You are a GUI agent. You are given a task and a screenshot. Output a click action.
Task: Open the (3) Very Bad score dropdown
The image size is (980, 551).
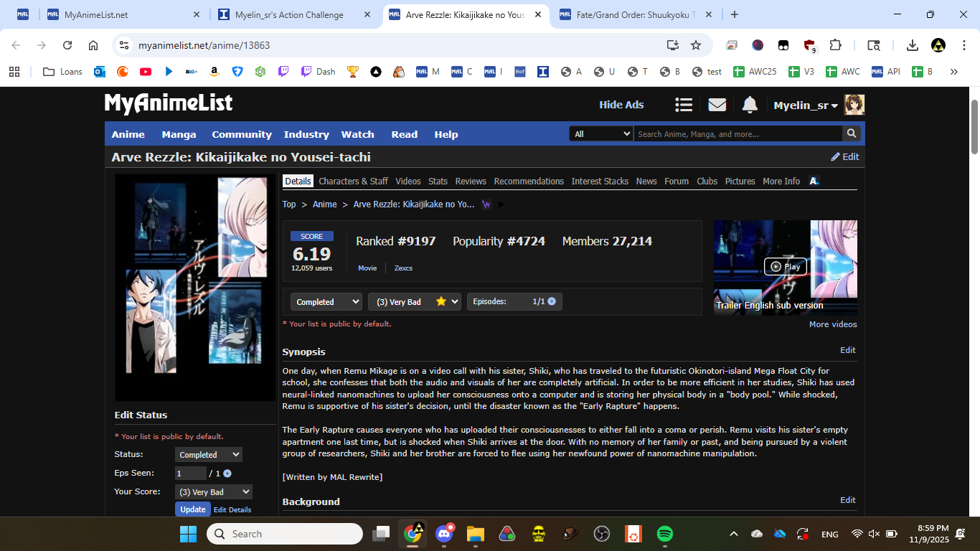click(414, 302)
